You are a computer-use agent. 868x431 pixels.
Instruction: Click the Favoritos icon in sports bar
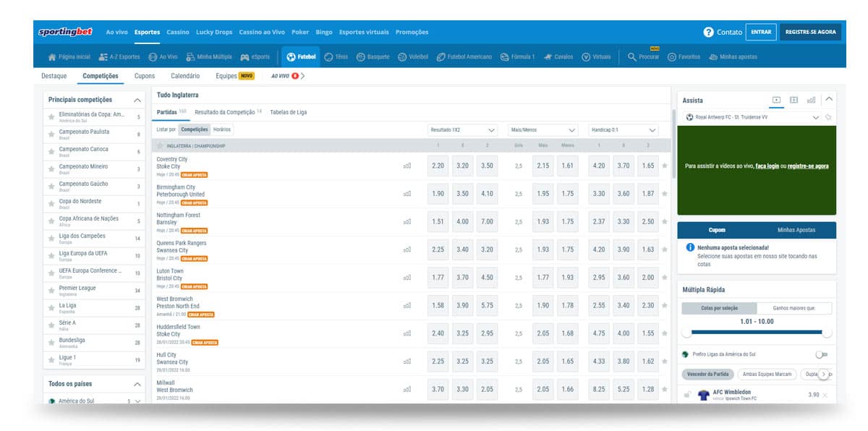coord(672,57)
